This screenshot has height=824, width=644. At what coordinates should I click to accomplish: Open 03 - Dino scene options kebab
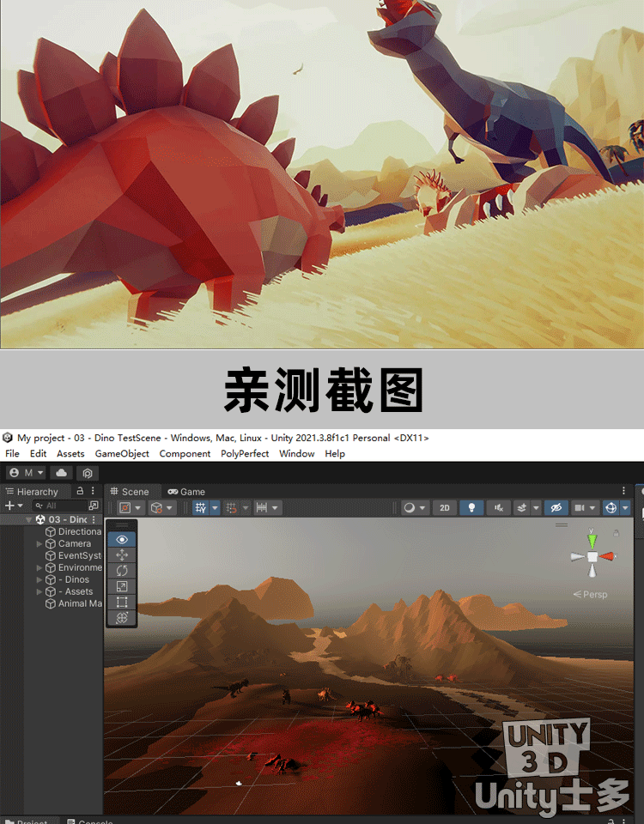pyautogui.click(x=94, y=519)
